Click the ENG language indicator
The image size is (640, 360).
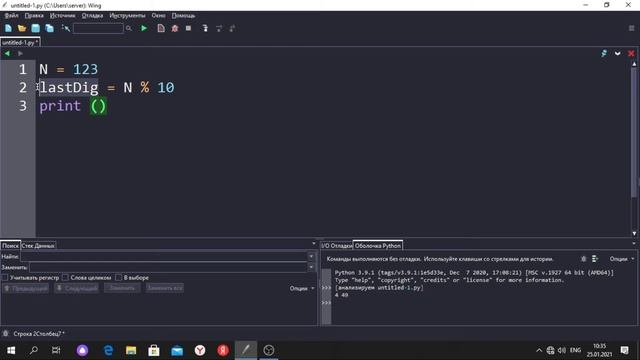[x=575, y=350]
